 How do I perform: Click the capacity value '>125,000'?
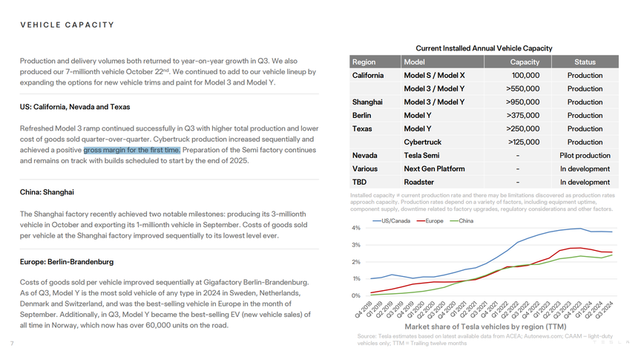524,142
